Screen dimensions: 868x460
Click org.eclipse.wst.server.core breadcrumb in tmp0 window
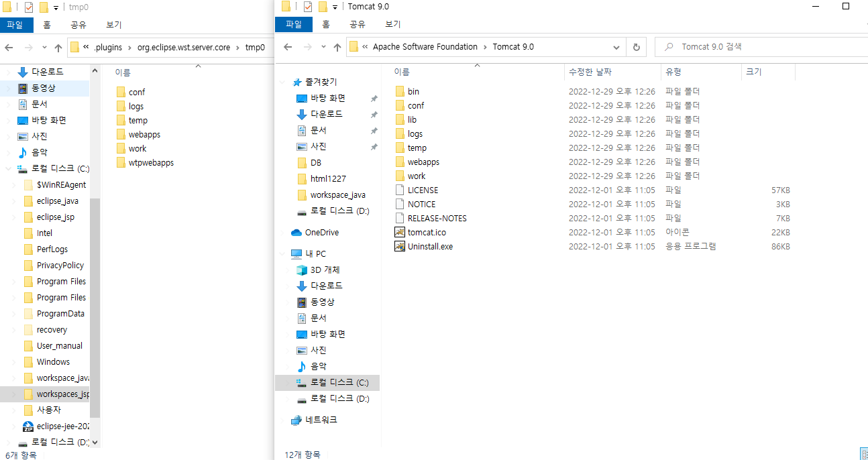click(x=184, y=48)
